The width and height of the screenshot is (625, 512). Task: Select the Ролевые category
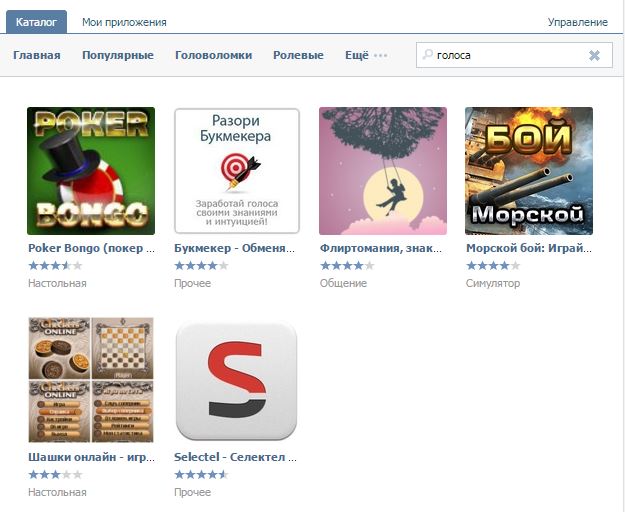(298, 55)
